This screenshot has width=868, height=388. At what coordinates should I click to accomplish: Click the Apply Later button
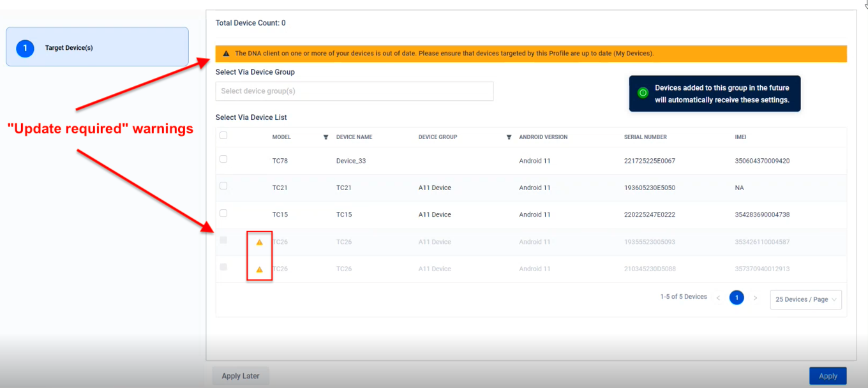pos(241,376)
